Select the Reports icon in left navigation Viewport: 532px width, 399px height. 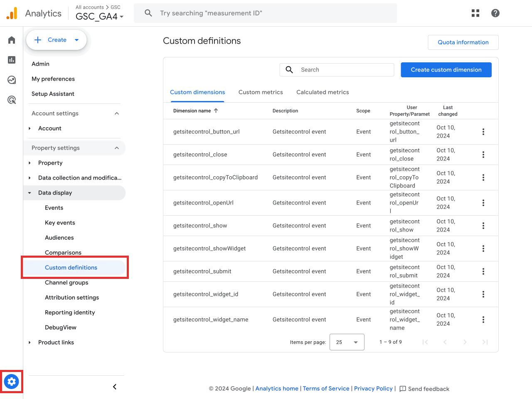coord(11,60)
